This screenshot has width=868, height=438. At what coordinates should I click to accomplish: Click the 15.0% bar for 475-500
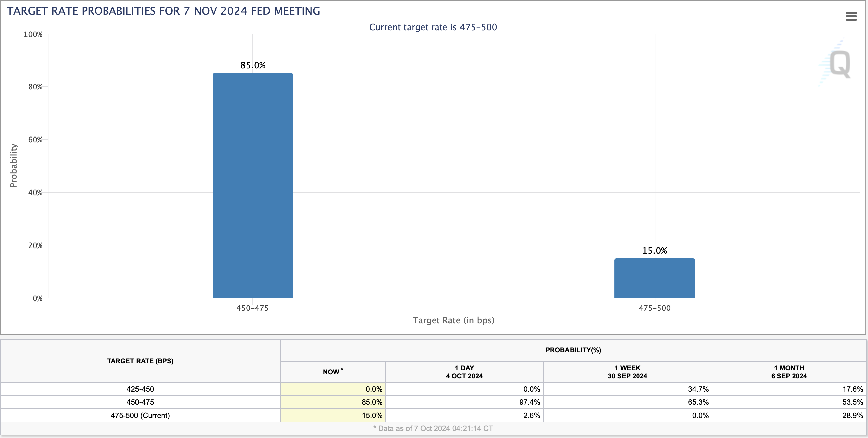coord(654,278)
